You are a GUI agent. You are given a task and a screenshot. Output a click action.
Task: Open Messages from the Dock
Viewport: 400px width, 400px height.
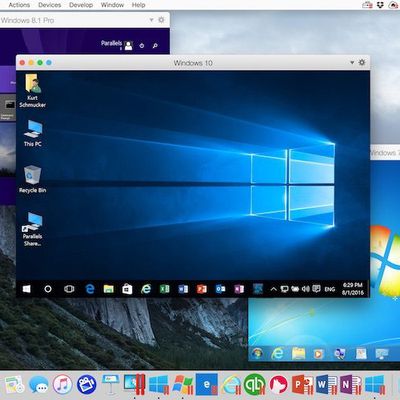tap(39, 385)
